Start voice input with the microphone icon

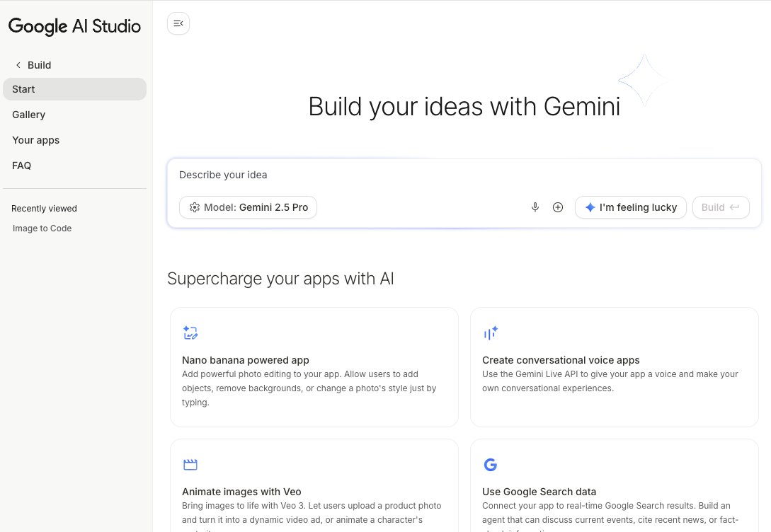pos(535,207)
